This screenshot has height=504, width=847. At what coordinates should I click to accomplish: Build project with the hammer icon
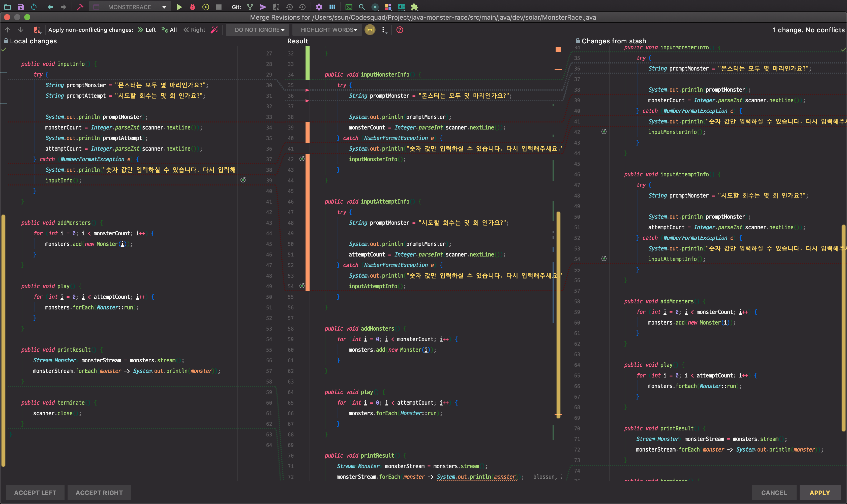pyautogui.click(x=80, y=7)
